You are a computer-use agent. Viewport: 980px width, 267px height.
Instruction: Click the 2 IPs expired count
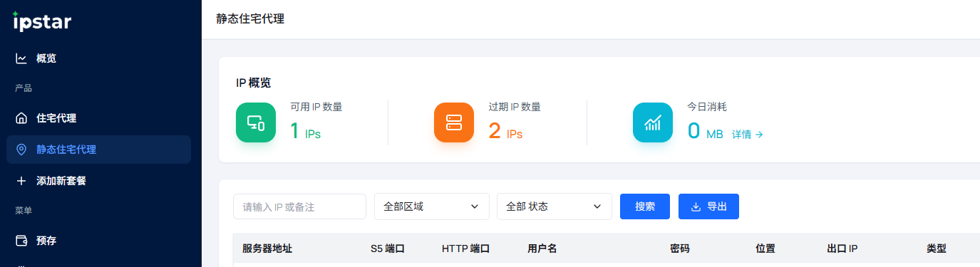(x=505, y=131)
